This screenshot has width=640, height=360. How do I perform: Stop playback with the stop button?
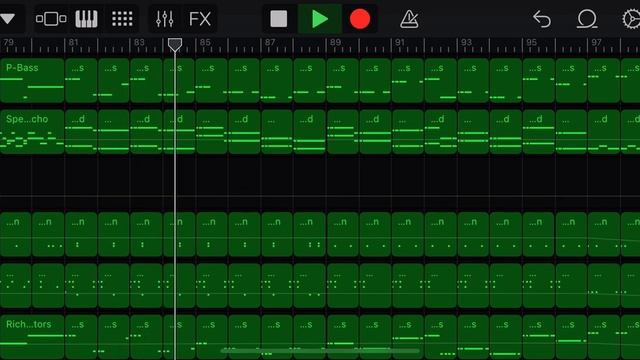[x=279, y=19]
